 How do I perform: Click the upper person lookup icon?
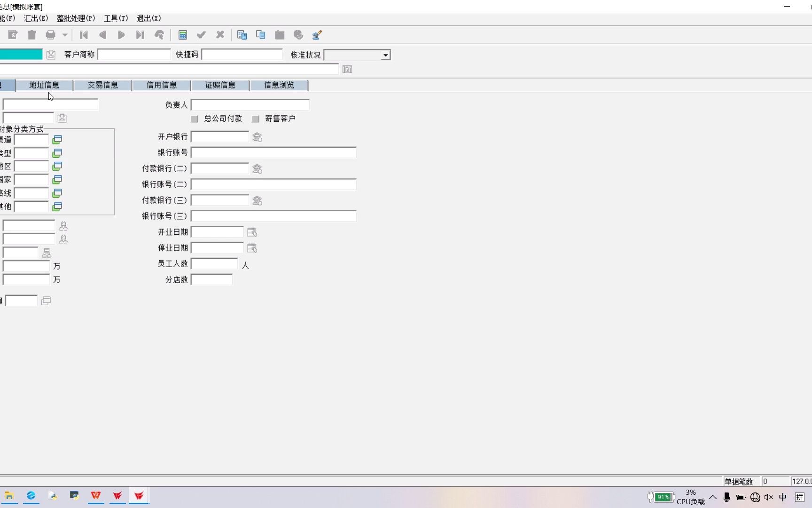[63, 226]
